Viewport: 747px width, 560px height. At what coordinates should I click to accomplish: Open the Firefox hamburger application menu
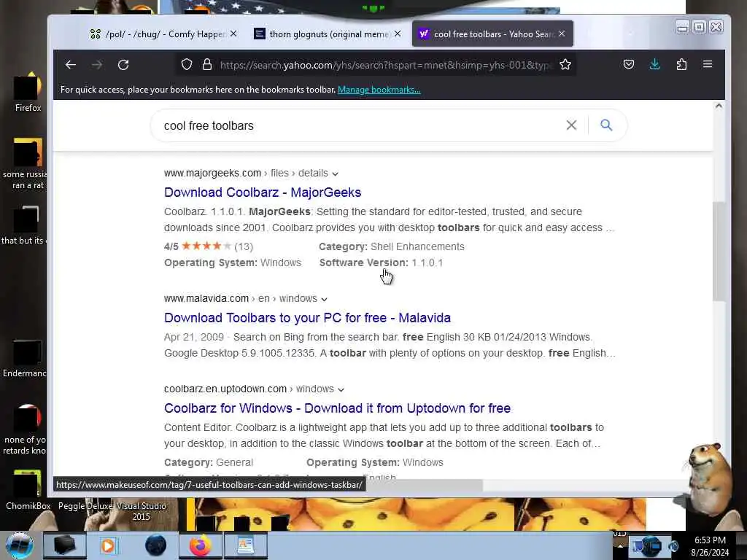point(708,64)
